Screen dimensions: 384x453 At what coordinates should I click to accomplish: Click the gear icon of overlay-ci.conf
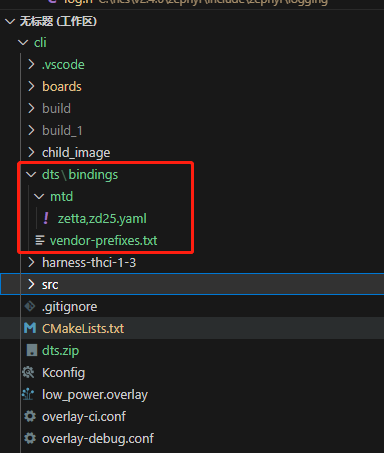tap(30, 416)
